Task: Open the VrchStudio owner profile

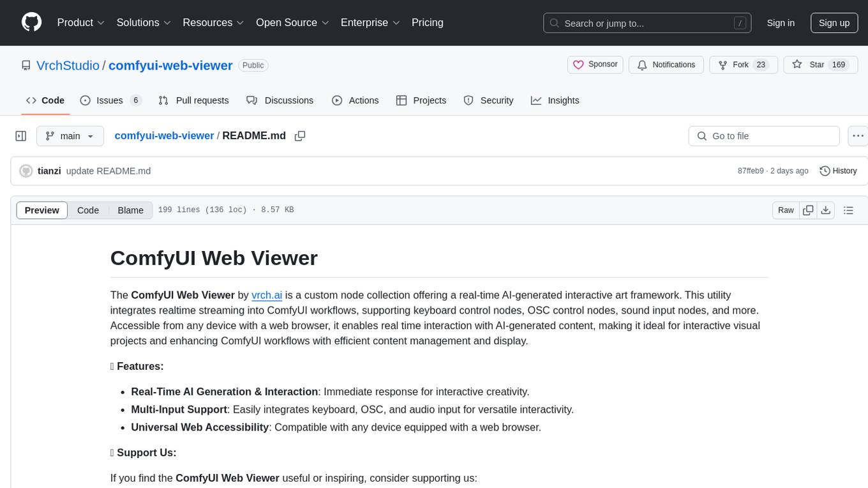Action: pos(68,65)
